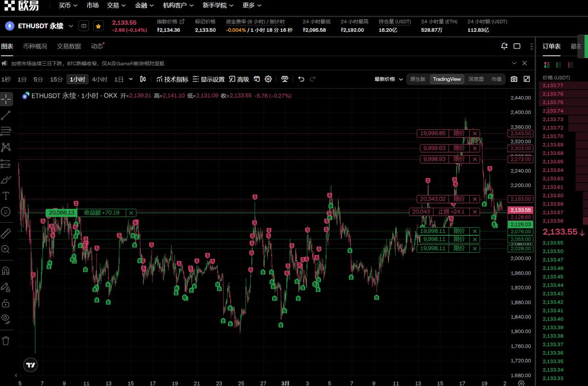This screenshot has height=386, width=588.
Task: Toggle the favorite star for ETHUSDT
Action: 98,26
